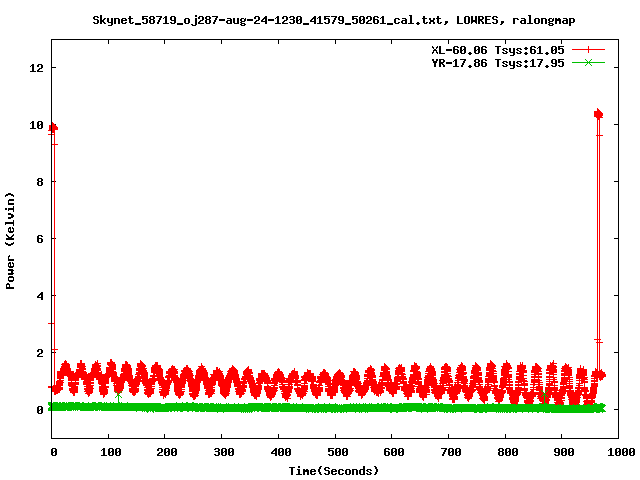The width and height of the screenshot is (640, 480).
Task: Click the Power (Kelvin) axis label
Action: (x=10, y=241)
